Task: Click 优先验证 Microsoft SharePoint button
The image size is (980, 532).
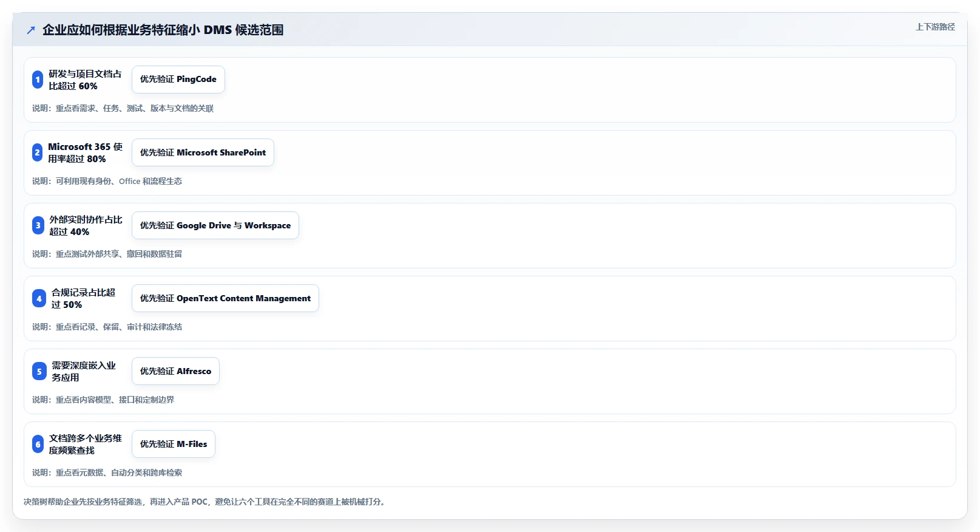Action: point(203,152)
